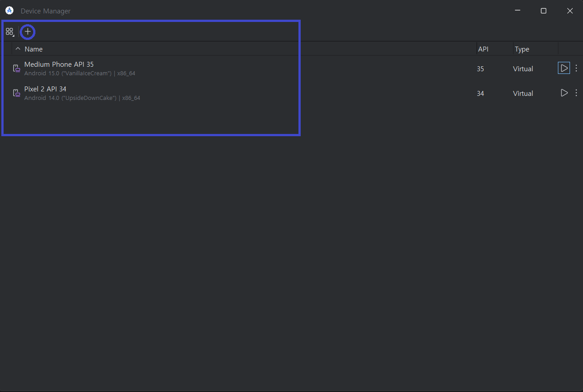Maximize the Device Manager window

(x=544, y=11)
